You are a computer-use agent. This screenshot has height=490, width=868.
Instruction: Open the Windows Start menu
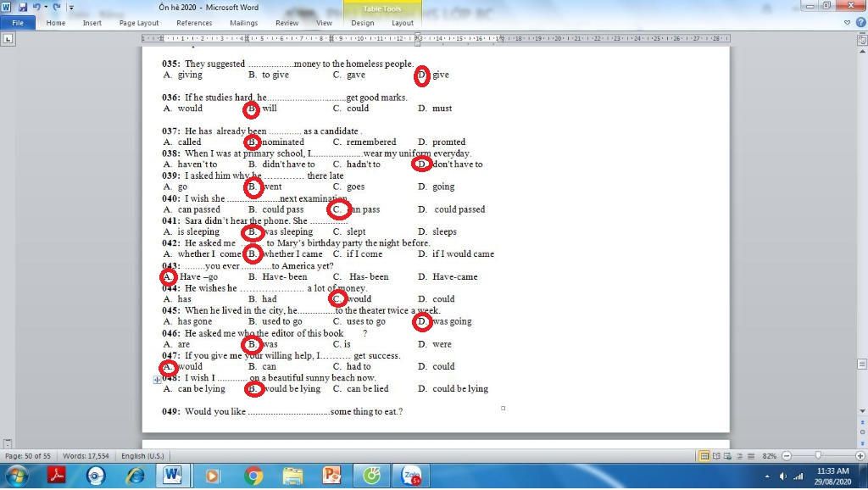[17, 476]
